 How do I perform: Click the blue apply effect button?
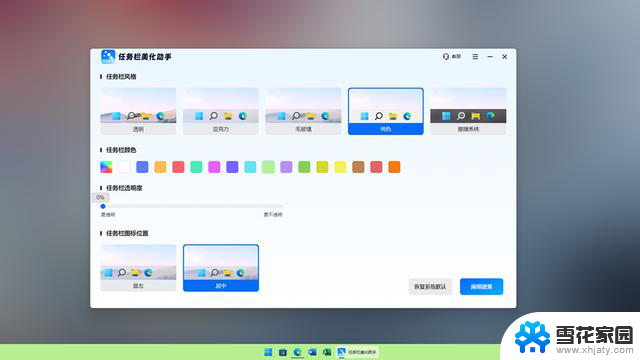(x=481, y=287)
